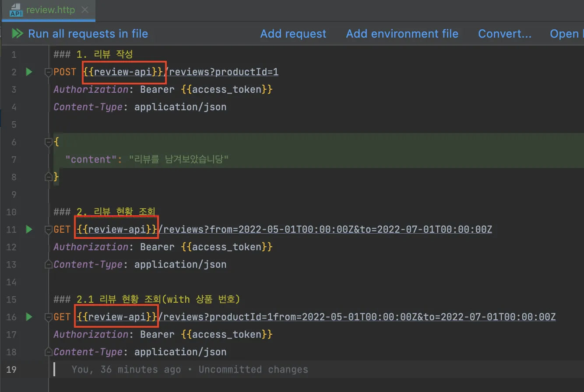584x392 pixels.
Task: Click the fold end marker on line 8
Action: click(49, 177)
